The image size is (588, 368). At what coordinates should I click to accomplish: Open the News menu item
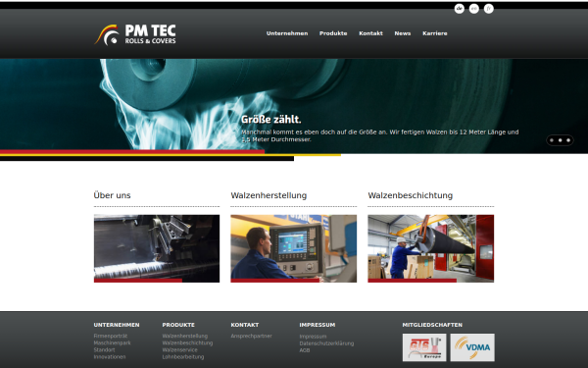[403, 33]
